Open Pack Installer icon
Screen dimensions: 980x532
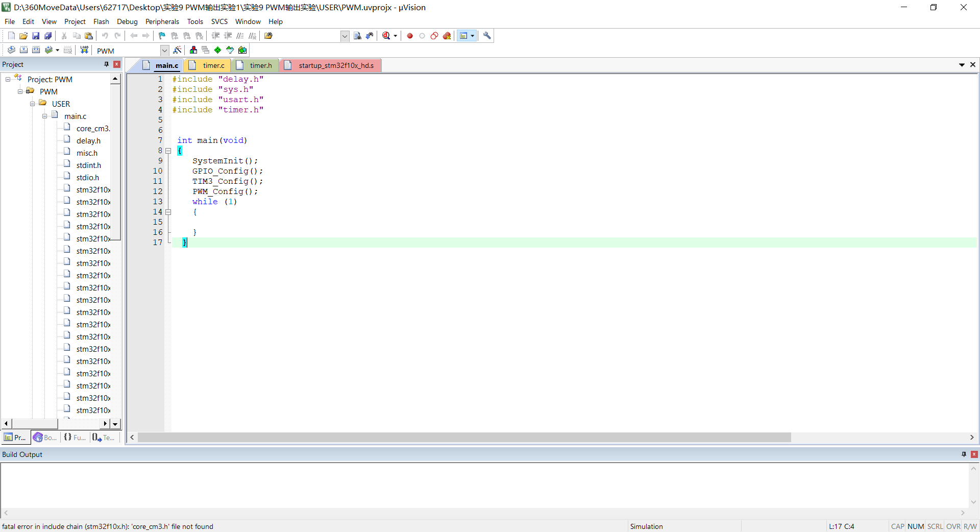click(x=242, y=50)
